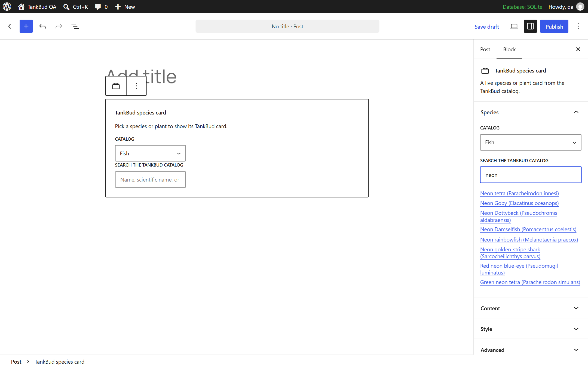Select Neon golden-stripe shark result
Viewport: 588px width, 368px height.
510,253
